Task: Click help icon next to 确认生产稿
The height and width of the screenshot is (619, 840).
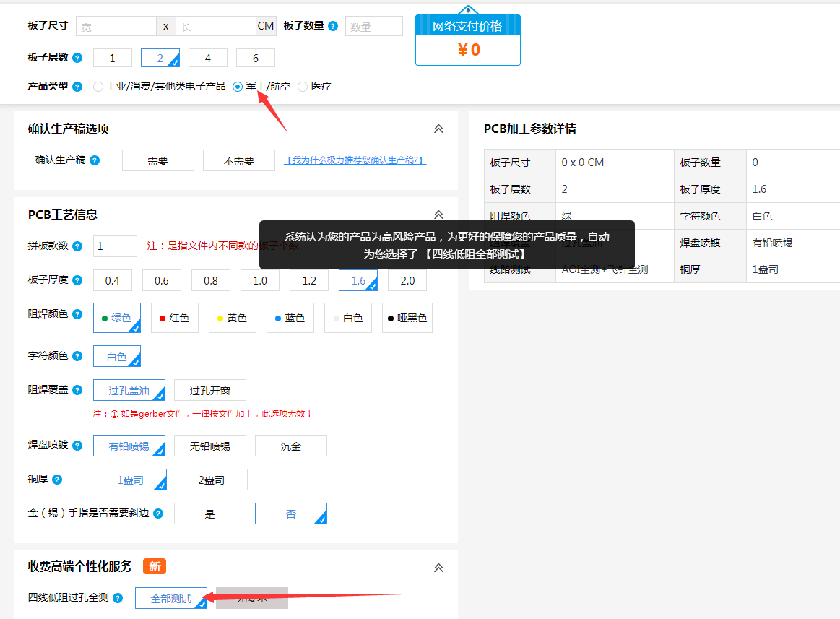Action: click(x=95, y=160)
